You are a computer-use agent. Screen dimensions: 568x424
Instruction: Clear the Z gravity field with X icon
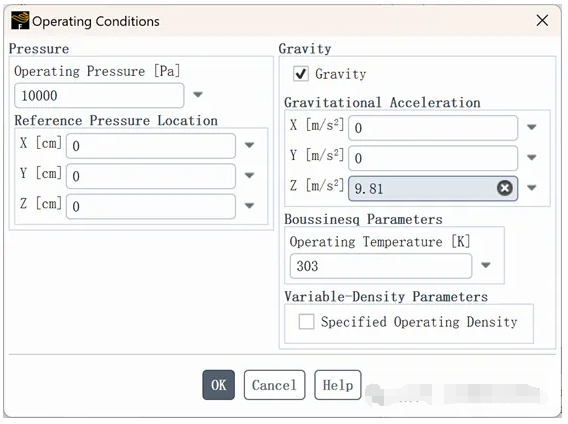[x=505, y=188]
